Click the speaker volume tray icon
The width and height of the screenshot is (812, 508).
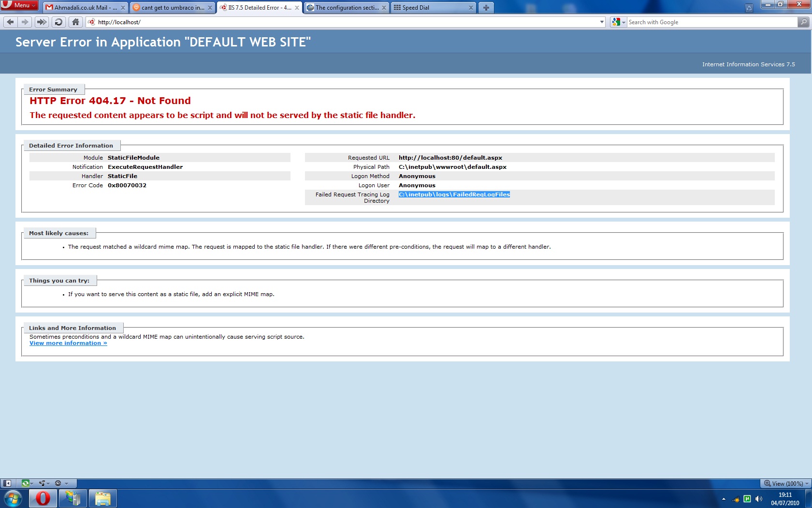click(759, 499)
